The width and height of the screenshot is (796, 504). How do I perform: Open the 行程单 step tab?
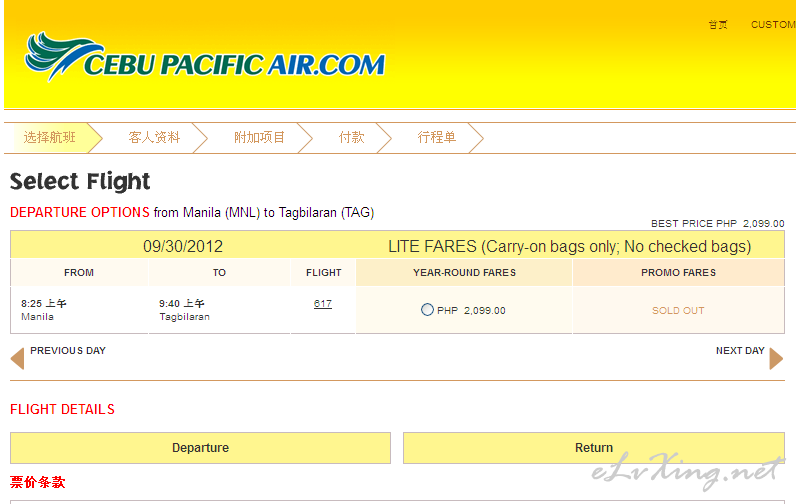click(437, 138)
